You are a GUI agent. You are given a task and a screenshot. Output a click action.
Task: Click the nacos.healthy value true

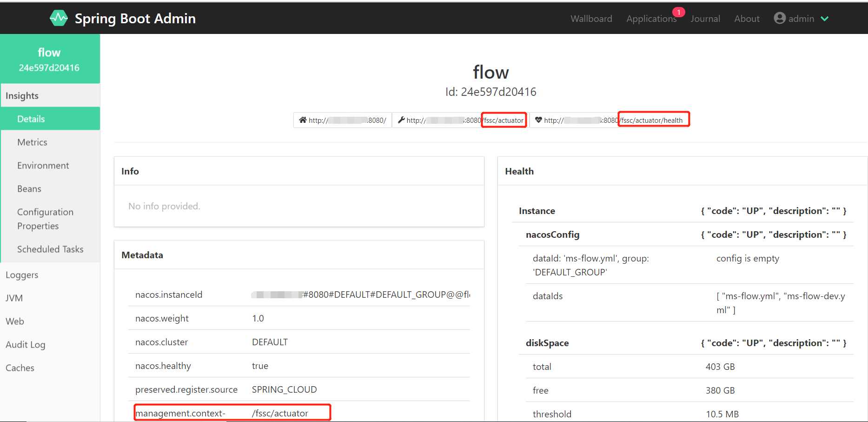(260, 366)
